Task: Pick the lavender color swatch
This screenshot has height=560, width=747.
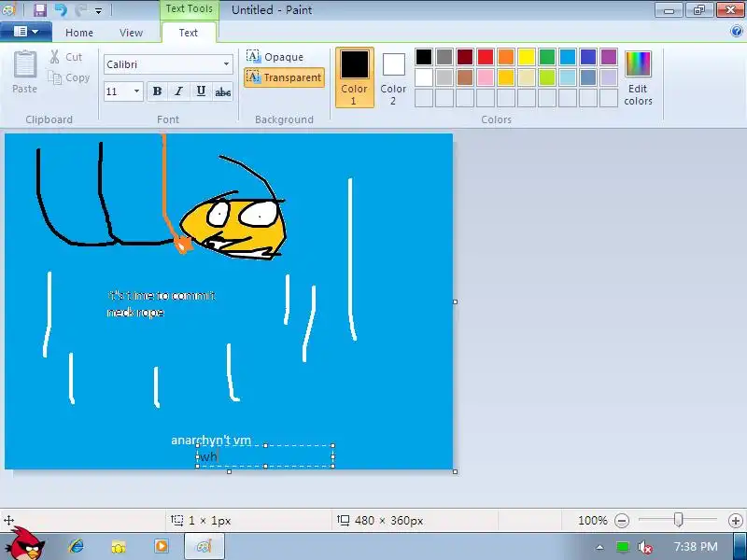Action: coord(609,77)
